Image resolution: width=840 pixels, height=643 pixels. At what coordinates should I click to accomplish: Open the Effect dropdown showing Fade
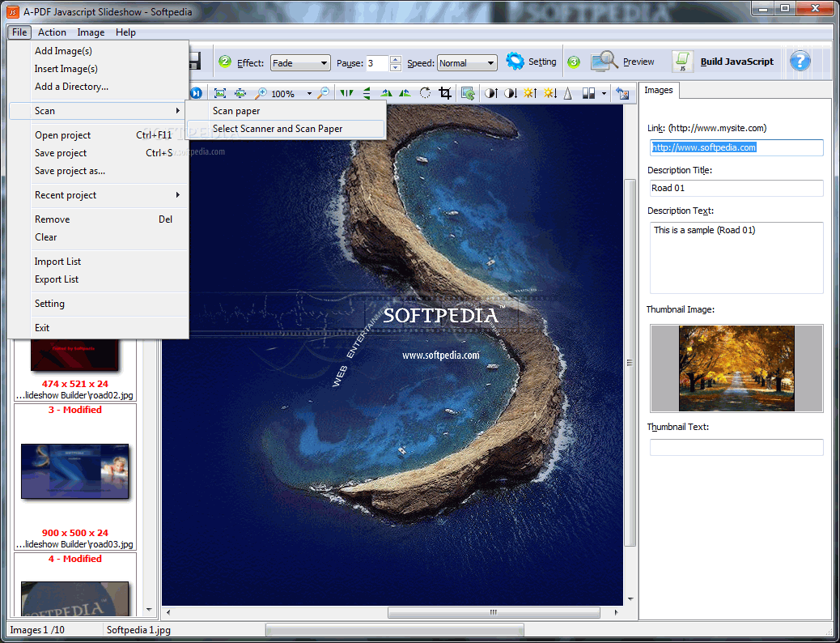pyautogui.click(x=300, y=62)
